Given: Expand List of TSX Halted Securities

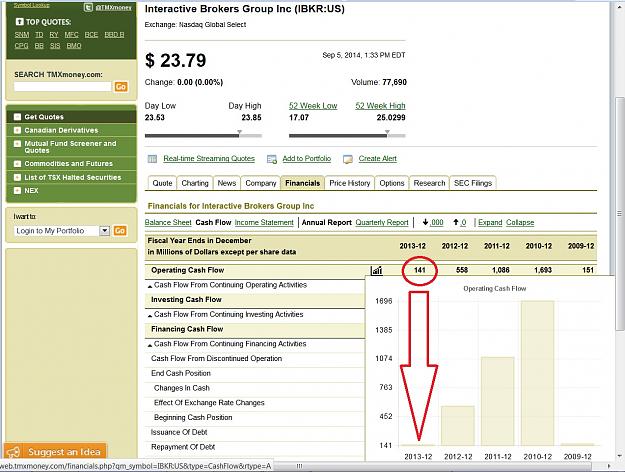Looking at the screenshot, I should click(17, 177).
